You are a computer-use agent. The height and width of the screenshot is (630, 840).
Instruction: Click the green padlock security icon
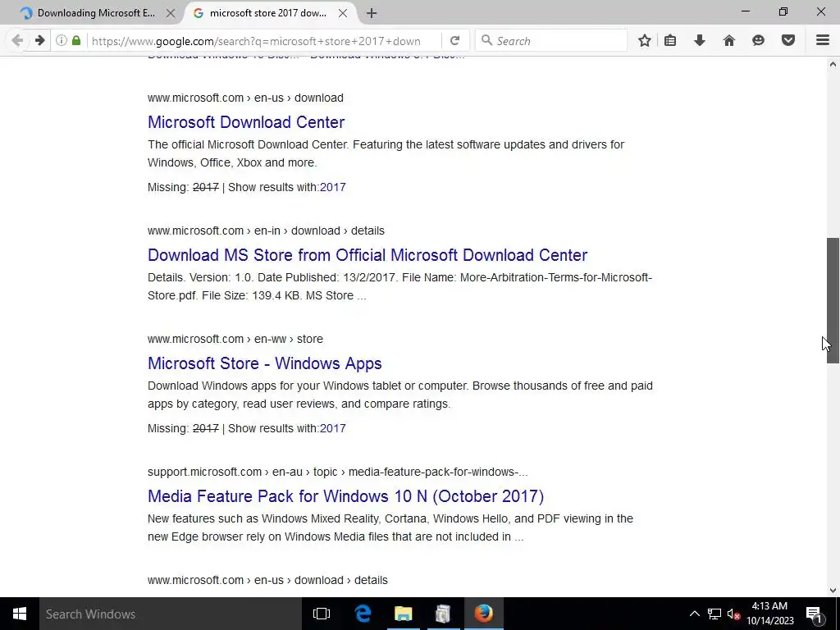click(x=76, y=41)
